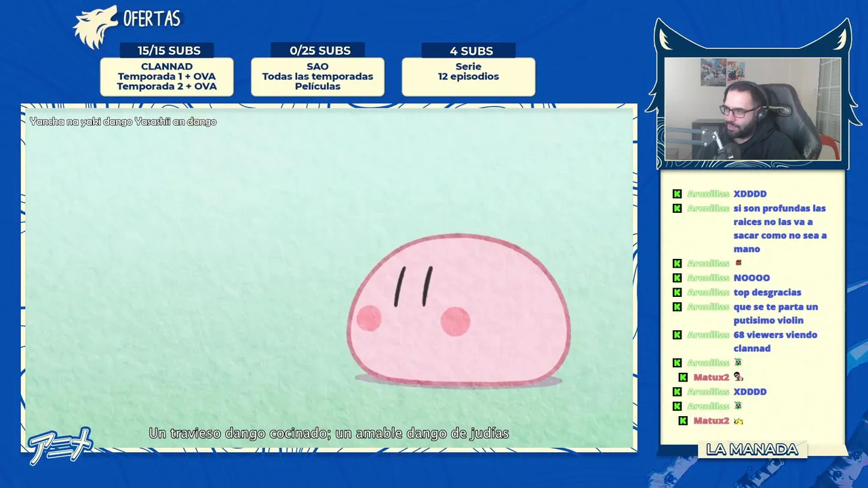Click the face emote in Matux2's message above the lower XDDDD
The width and height of the screenshot is (868, 488).
coord(738,377)
